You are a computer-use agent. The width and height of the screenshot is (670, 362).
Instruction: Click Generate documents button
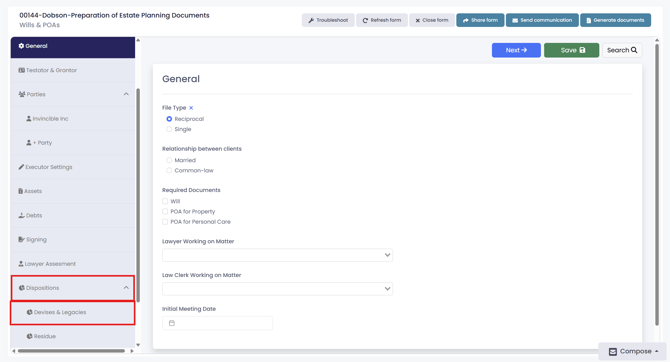(615, 20)
